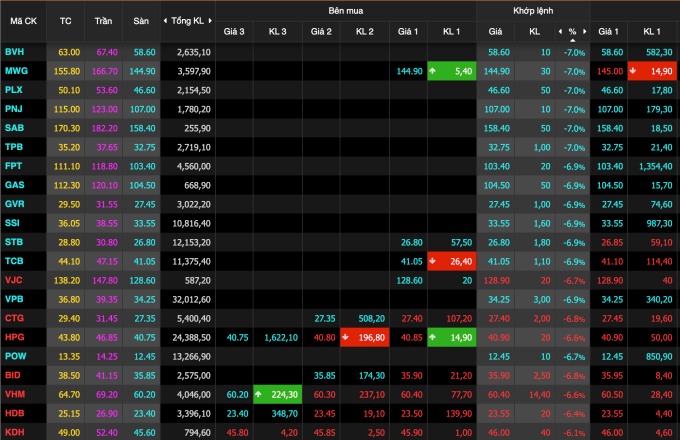This screenshot has width=680, height=440.
Task: Click GAS floor price 104.50
Action: [142, 186]
